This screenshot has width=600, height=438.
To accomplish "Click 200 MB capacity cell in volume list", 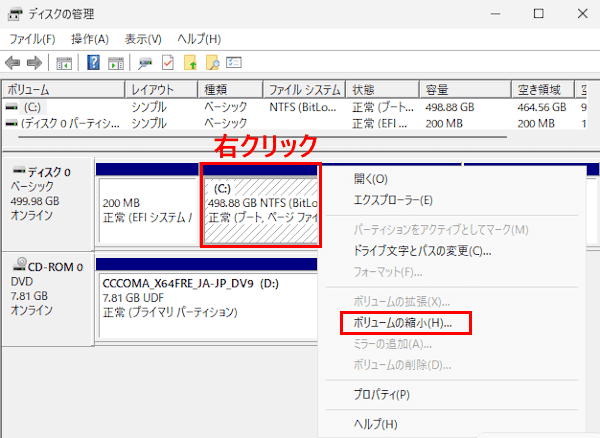I will pyautogui.click(x=444, y=124).
